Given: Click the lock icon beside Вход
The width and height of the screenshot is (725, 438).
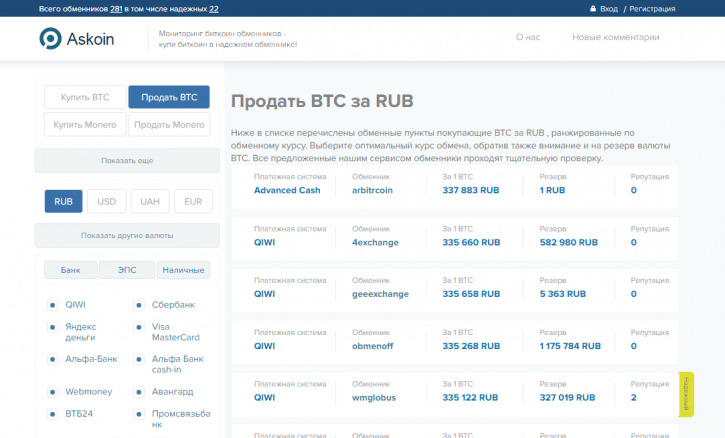Looking at the screenshot, I should 593,8.
